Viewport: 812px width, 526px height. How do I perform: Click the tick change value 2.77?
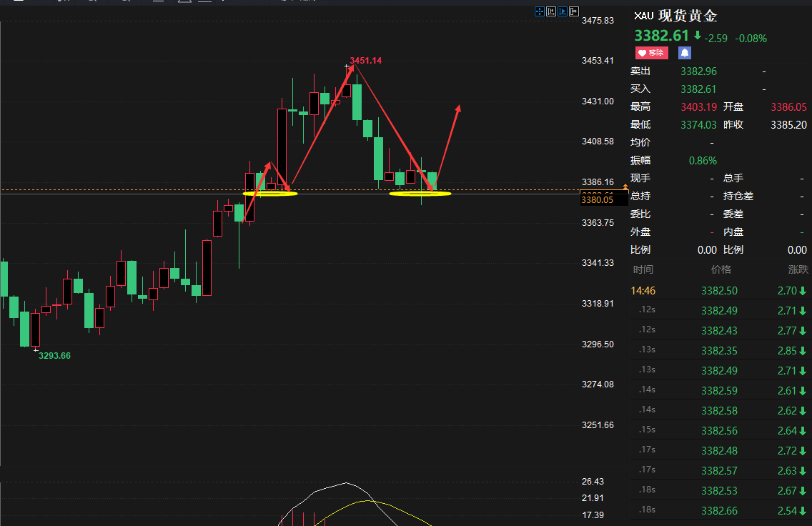(787, 331)
